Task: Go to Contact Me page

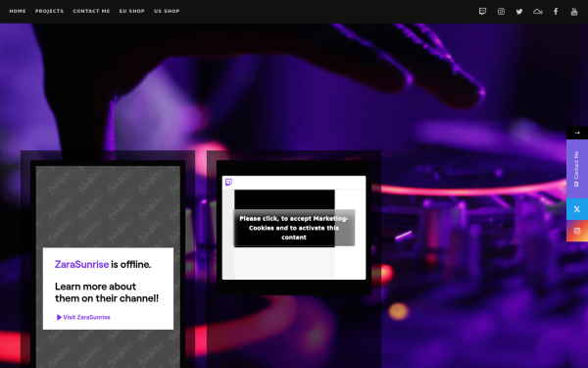Action: click(91, 11)
